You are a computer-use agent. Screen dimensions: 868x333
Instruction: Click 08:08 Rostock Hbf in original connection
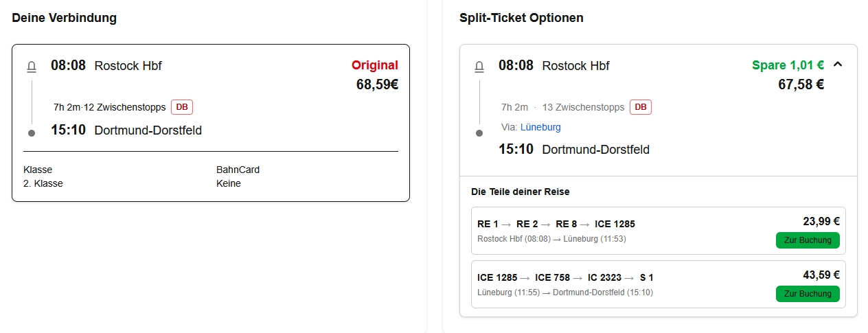106,66
